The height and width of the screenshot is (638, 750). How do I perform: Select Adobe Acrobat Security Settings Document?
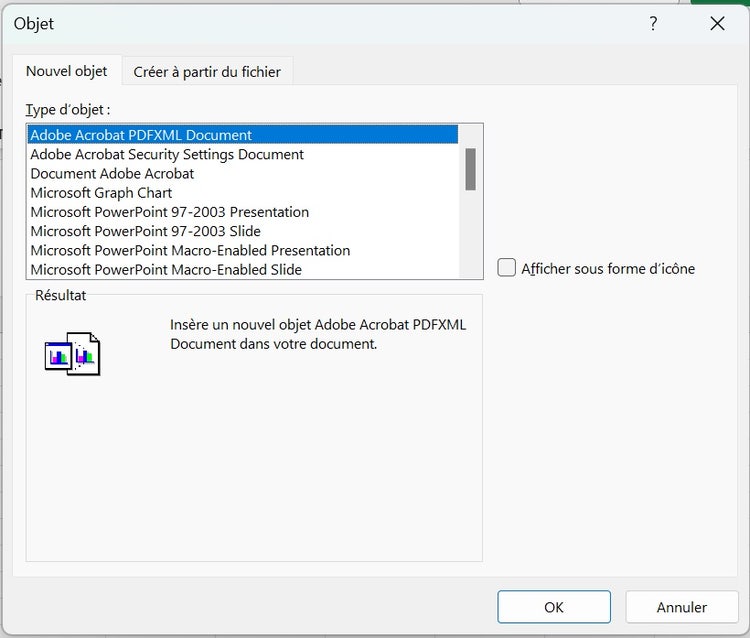tap(243, 154)
